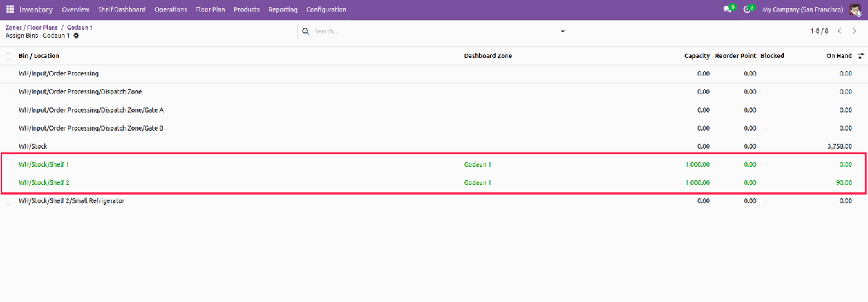
Task: Focus the Search input field
Action: [434, 32]
